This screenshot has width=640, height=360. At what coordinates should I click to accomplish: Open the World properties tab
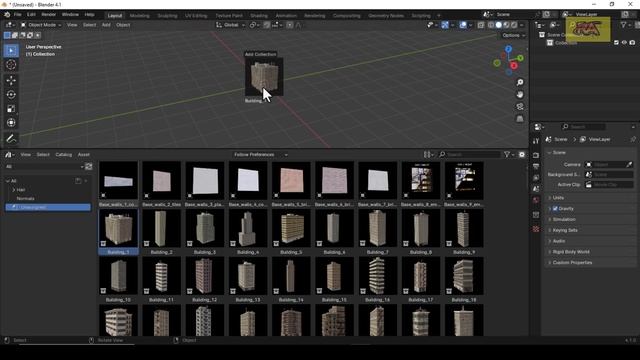click(536, 200)
